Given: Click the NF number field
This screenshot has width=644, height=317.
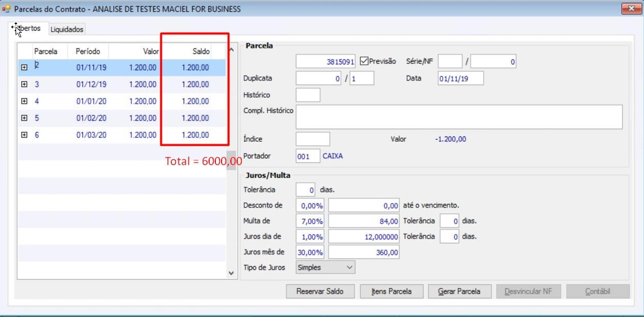Looking at the screenshot, I should 493,61.
